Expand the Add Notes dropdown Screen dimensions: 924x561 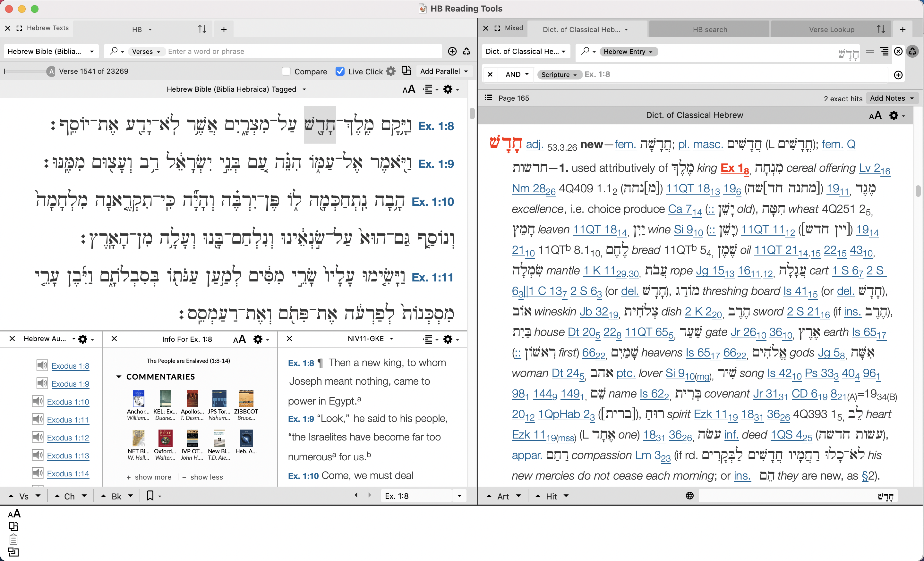click(892, 98)
